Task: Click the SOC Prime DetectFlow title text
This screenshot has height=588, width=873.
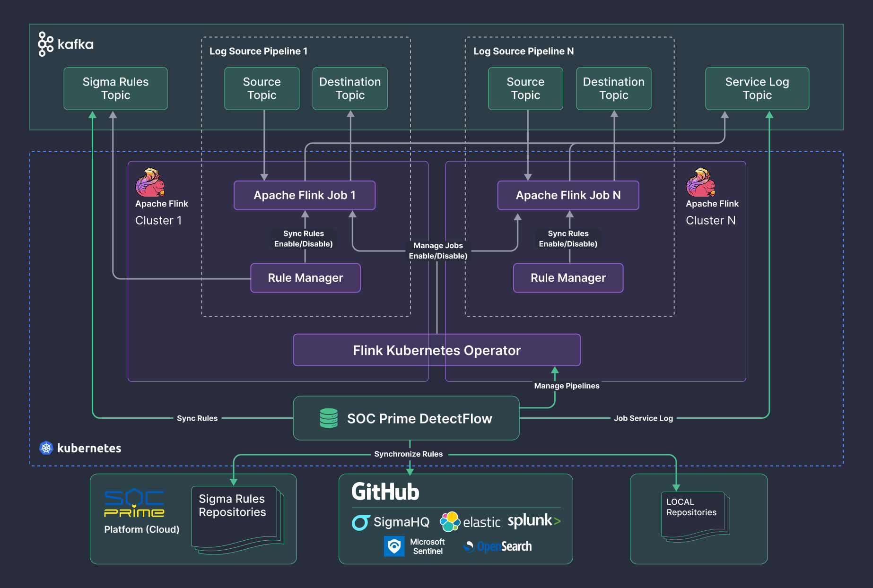Action: [419, 419]
